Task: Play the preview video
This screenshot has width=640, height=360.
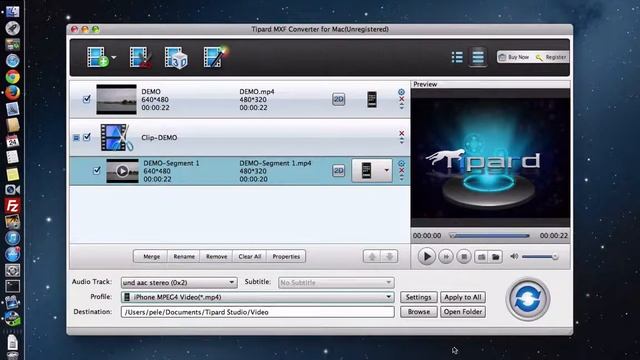Action: click(427, 256)
